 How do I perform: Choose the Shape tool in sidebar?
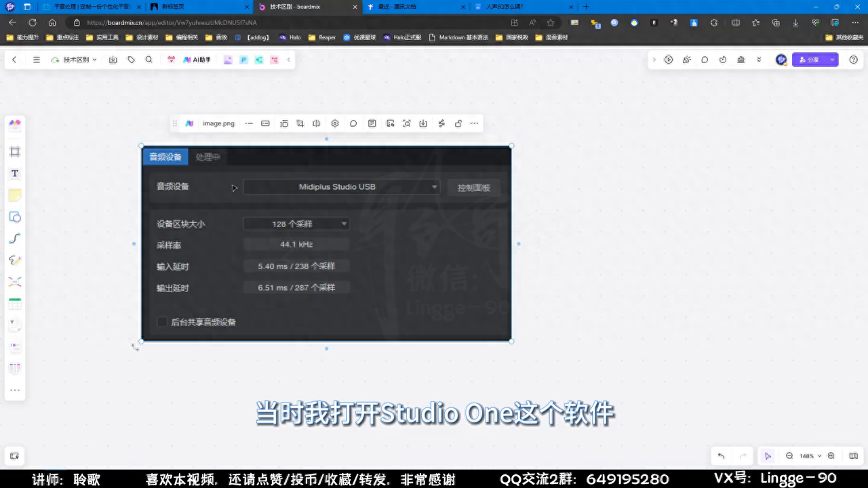click(x=14, y=217)
